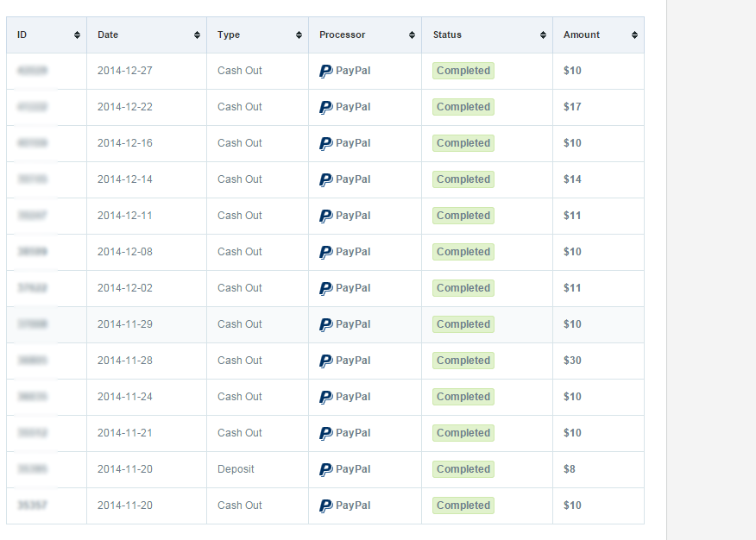Viewport: 756px width, 540px height.
Task: Click the PayPal logo in the Deposit row
Action: tap(326, 469)
